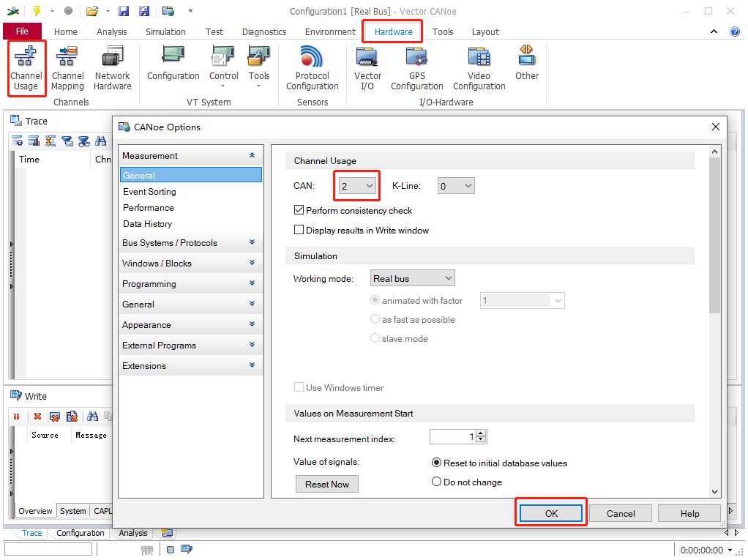Switch to the Hardware ribbon tab
Viewport: 748px width, 560px height.
[393, 31]
